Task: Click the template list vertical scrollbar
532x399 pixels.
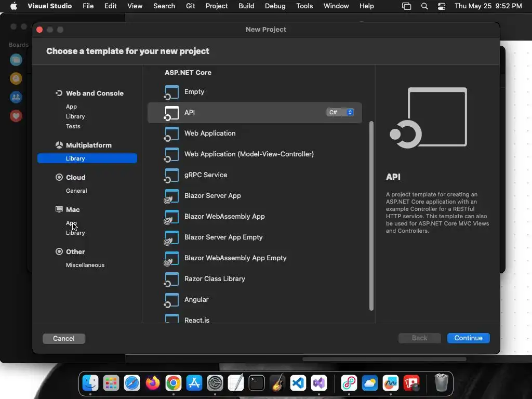Action: (x=371, y=216)
